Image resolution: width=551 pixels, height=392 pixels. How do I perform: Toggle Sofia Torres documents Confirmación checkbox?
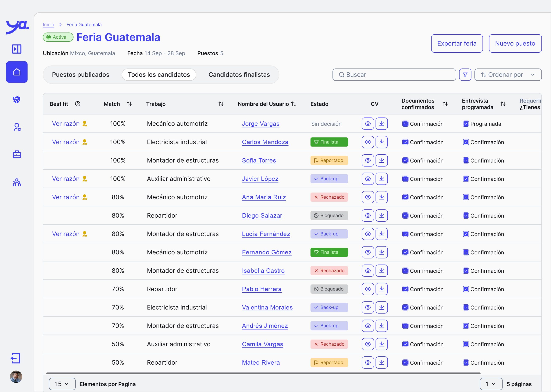[x=405, y=160]
